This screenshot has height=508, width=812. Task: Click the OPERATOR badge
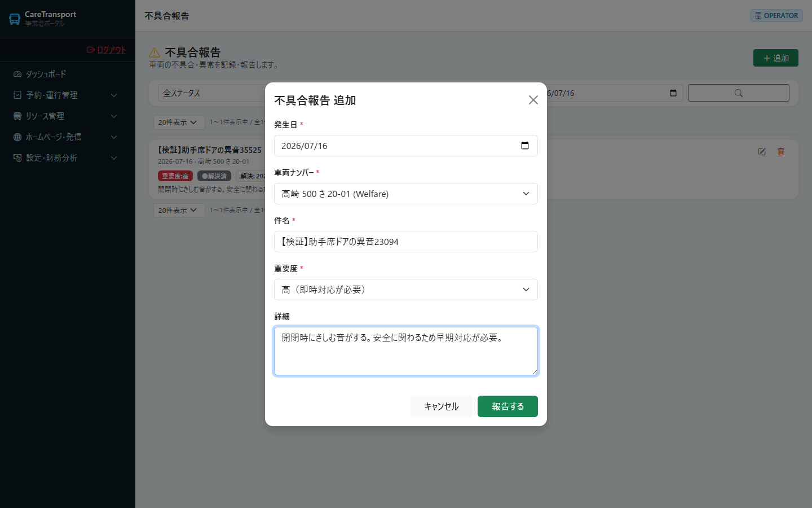pos(776,16)
